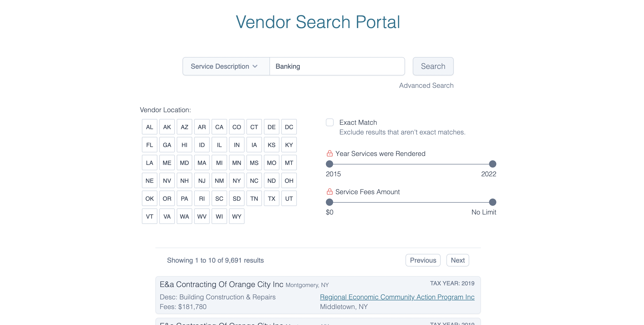Choose the NV location button
Image resolution: width=644 pixels, height=325 pixels.
167,180
